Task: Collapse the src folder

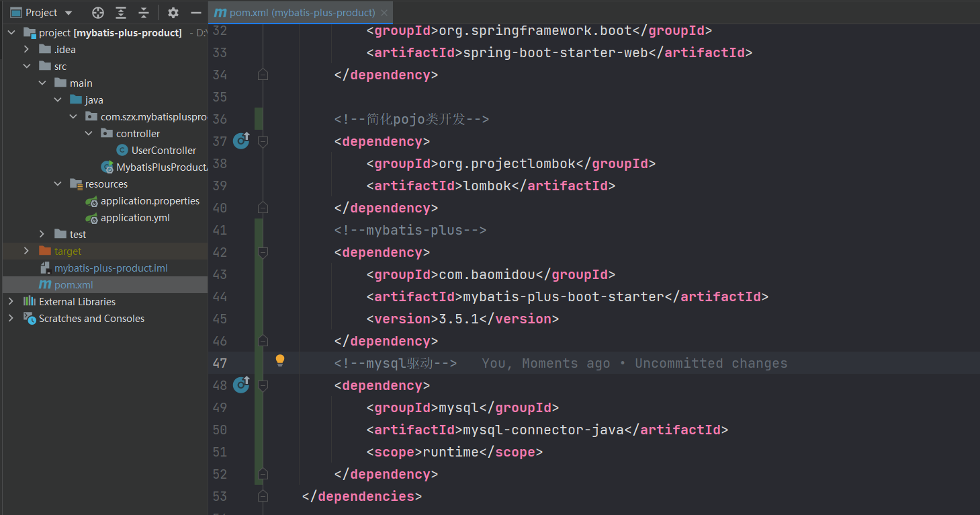Action: pyautogui.click(x=26, y=66)
